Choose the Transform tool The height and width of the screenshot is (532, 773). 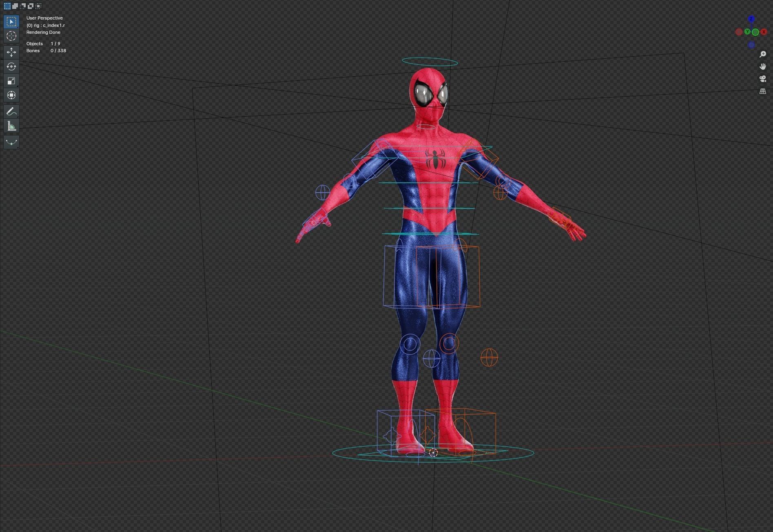(x=11, y=95)
